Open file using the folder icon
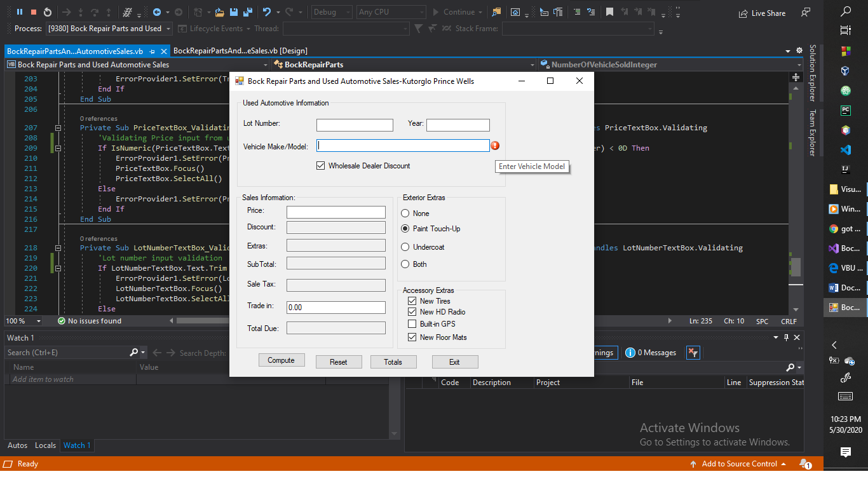Image resolution: width=868 pixels, height=488 pixels. (219, 12)
